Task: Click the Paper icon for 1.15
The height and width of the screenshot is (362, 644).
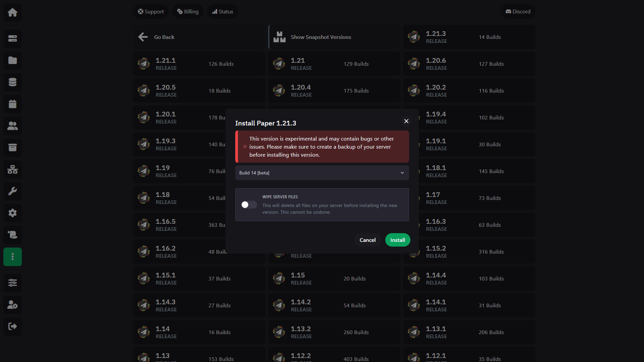Action: [279, 278]
